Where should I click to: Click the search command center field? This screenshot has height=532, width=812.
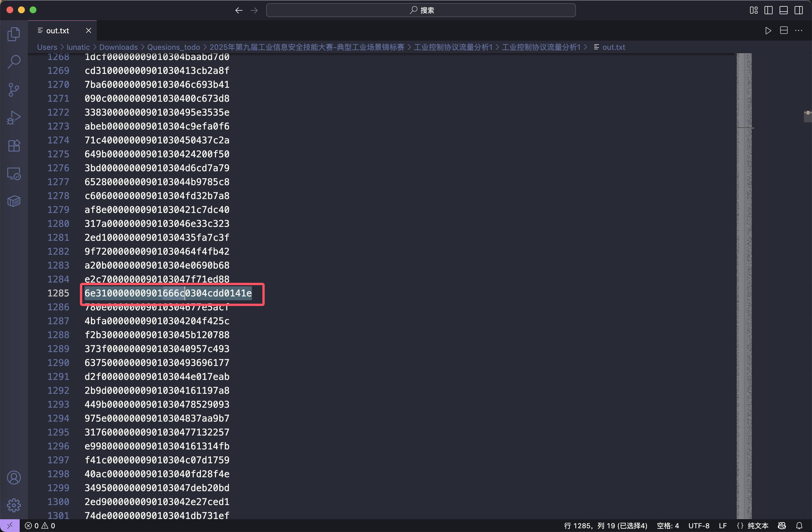pyautogui.click(x=421, y=10)
